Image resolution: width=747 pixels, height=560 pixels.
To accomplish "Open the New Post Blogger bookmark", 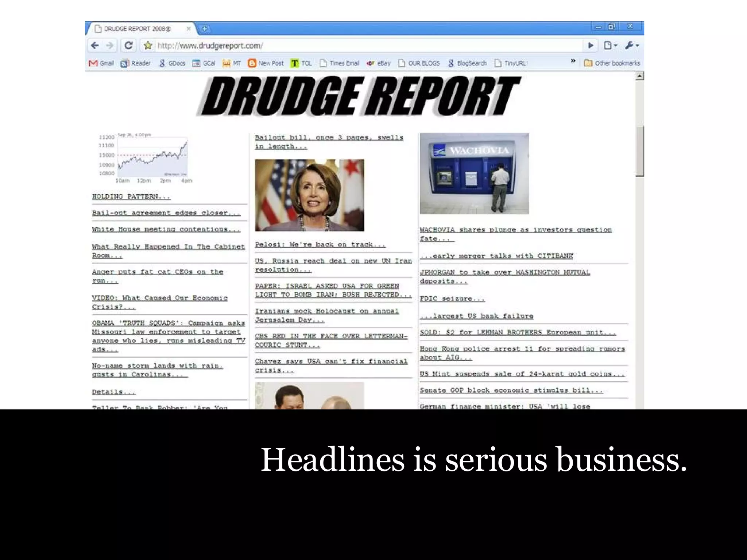I will click(x=266, y=63).
